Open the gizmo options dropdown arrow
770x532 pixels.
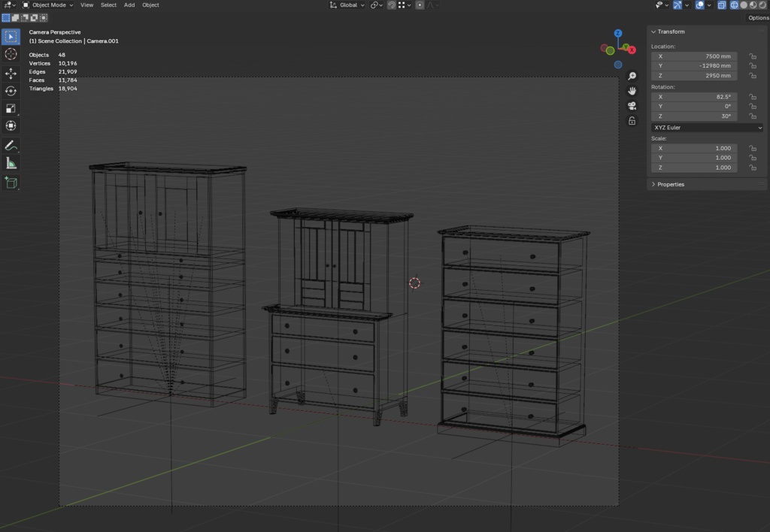[x=687, y=5]
